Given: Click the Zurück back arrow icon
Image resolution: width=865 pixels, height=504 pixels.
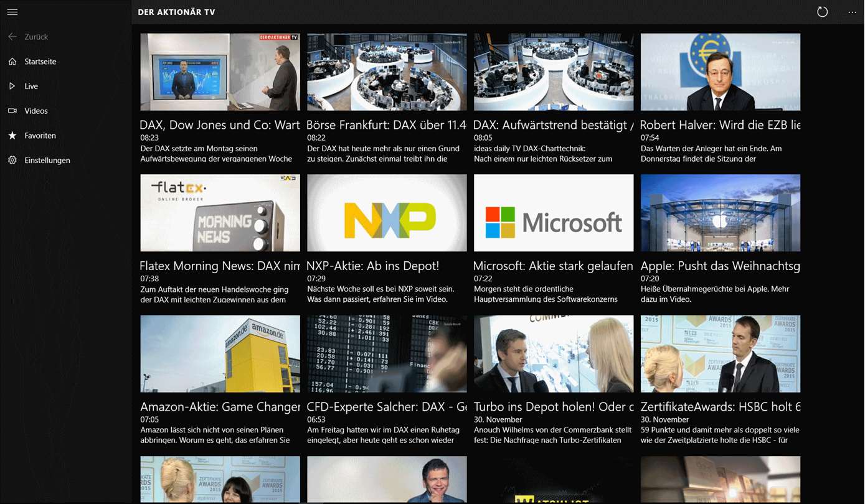Looking at the screenshot, I should coord(12,37).
